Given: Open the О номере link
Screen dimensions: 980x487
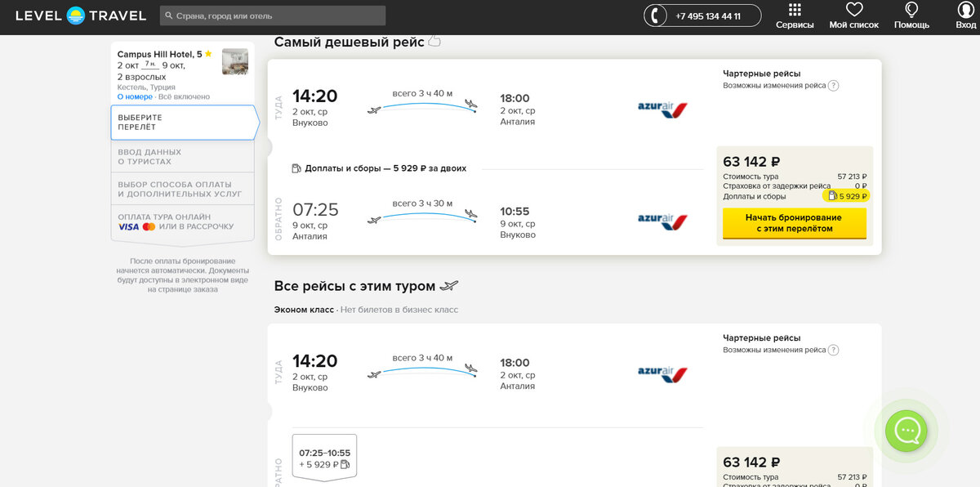Looking at the screenshot, I should (135, 96).
